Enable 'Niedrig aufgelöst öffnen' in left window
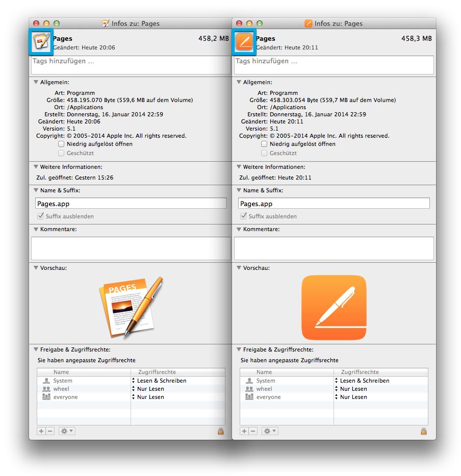 (x=61, y=144)
